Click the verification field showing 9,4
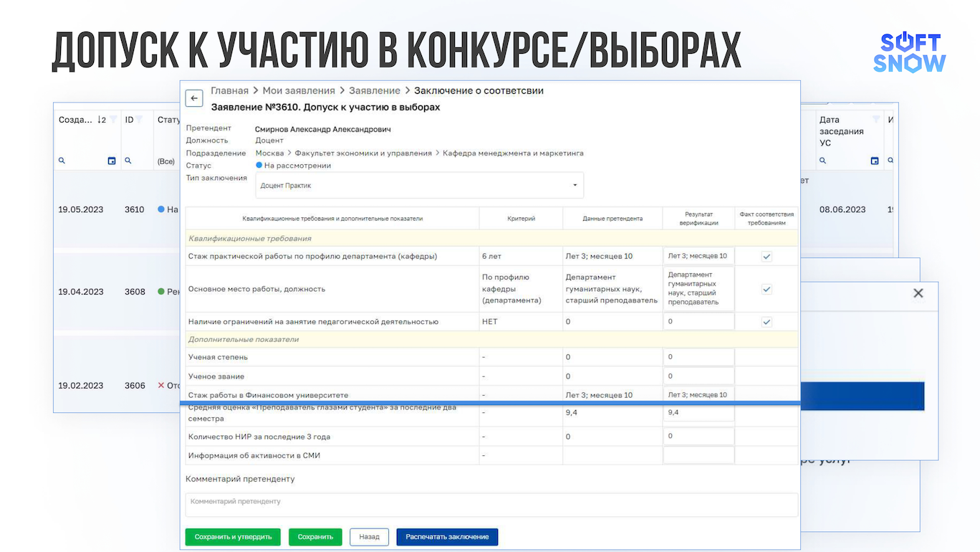This screenshot has height=552, width=980. point(698,413)
